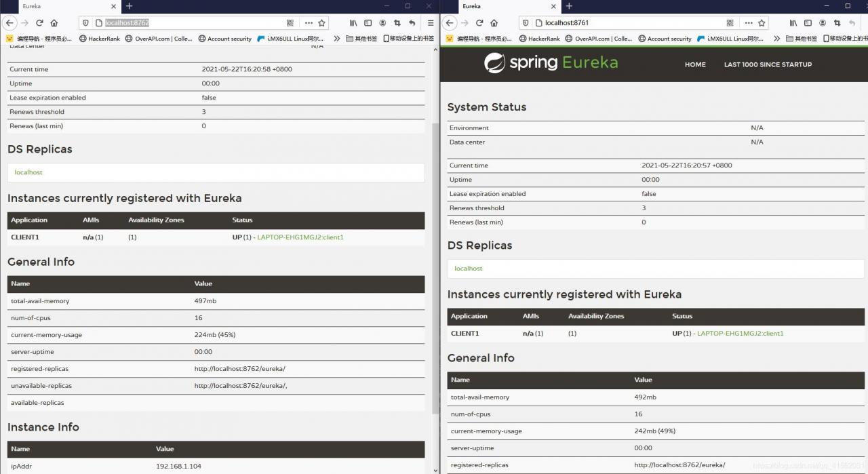
Task: Go back in the localhost:8761 window
Action: [x=450, y=22]
